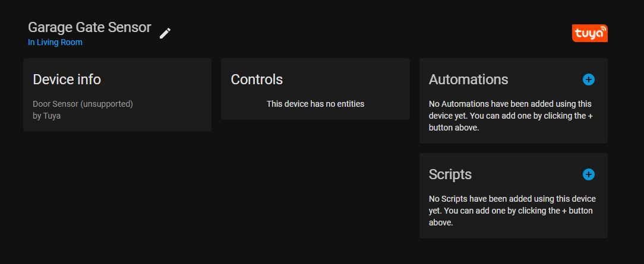Open the 'In Living Room' area link
This screenshot has height=264, width=644.
pos(55,42)
